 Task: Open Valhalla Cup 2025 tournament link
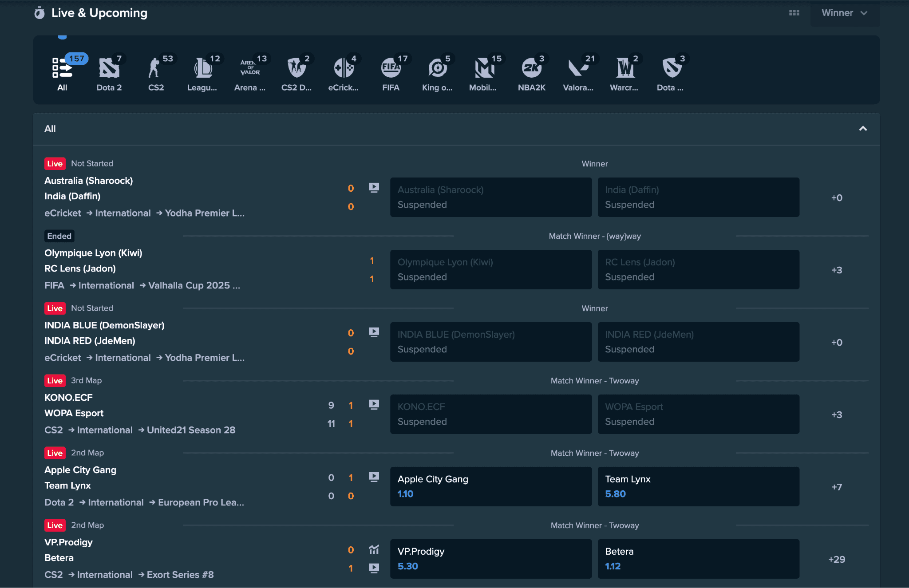click(194, 285)
